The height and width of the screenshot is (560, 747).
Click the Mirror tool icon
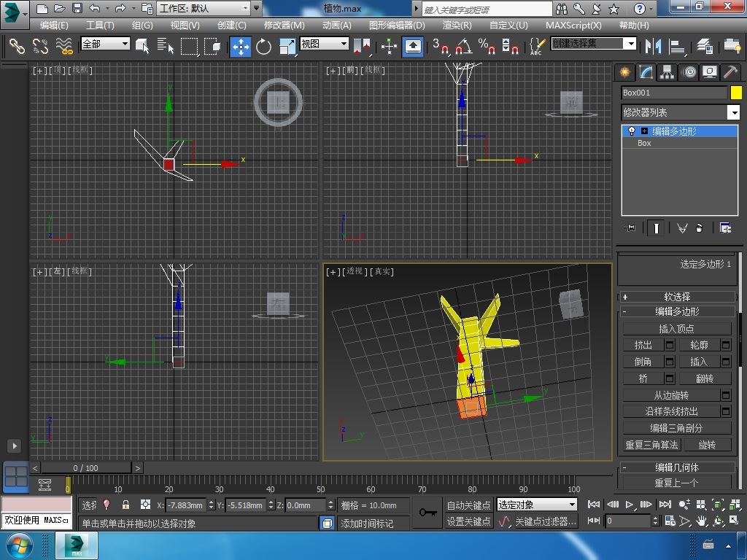pyautogui.click(x=651, y=46)
